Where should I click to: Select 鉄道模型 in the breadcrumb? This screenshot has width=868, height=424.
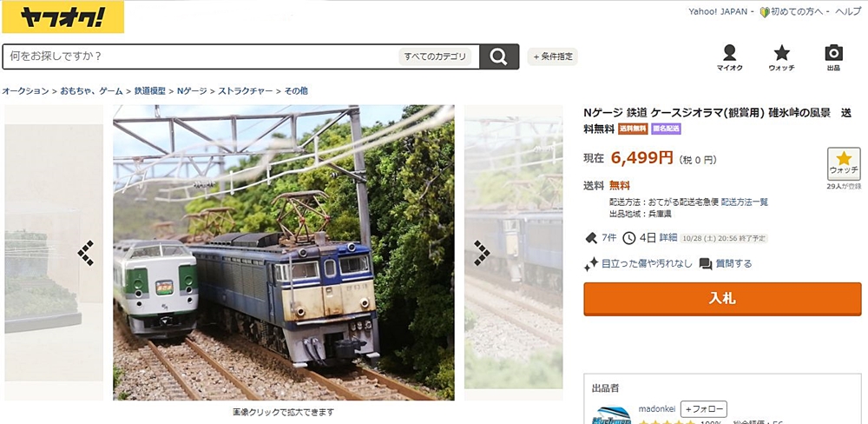(x=149, y=91)
